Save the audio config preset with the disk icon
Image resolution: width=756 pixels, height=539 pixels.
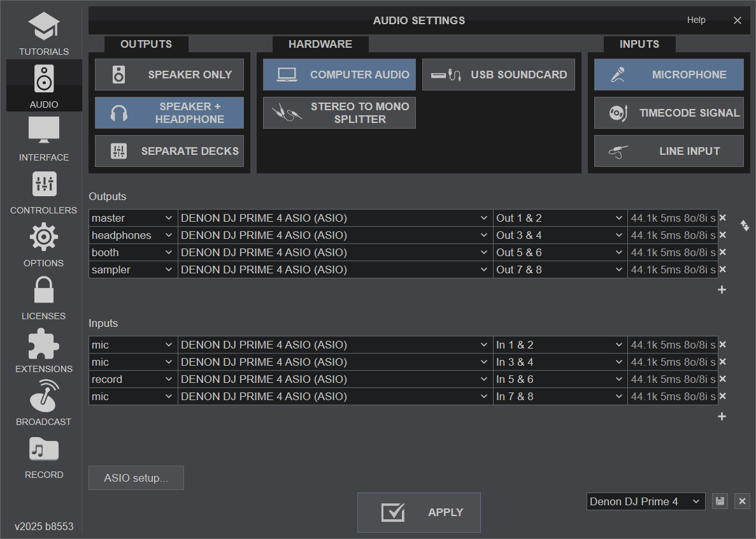tap(720, 501)
